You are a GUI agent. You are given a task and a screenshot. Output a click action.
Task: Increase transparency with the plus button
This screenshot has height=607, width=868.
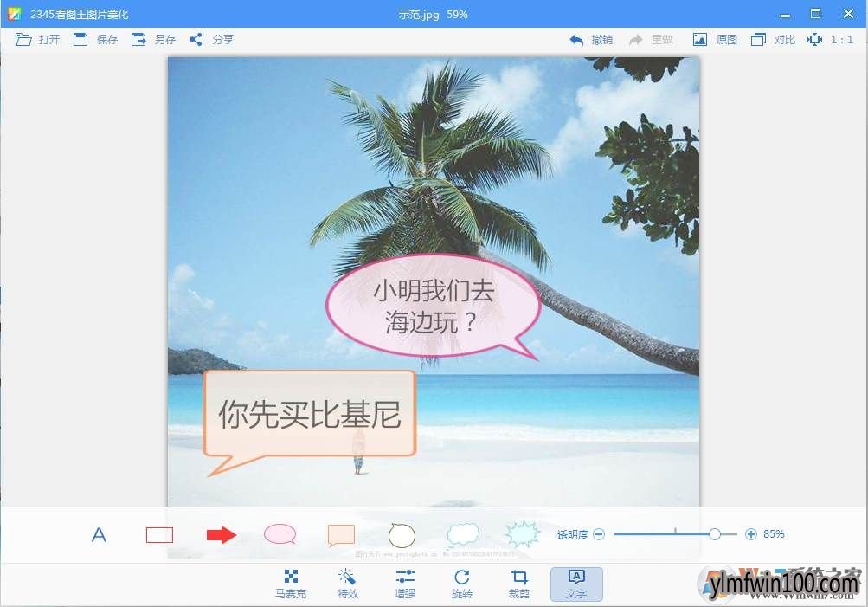[750, 534]
